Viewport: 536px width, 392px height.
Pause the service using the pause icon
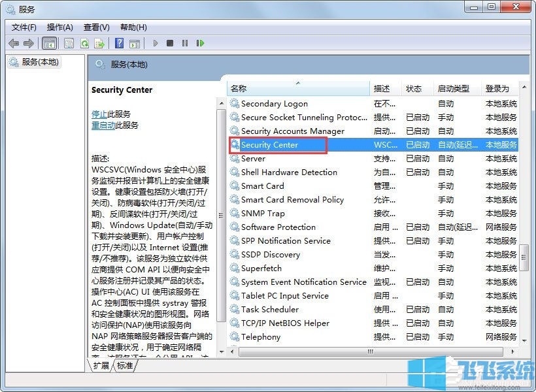tap(185, 43)
